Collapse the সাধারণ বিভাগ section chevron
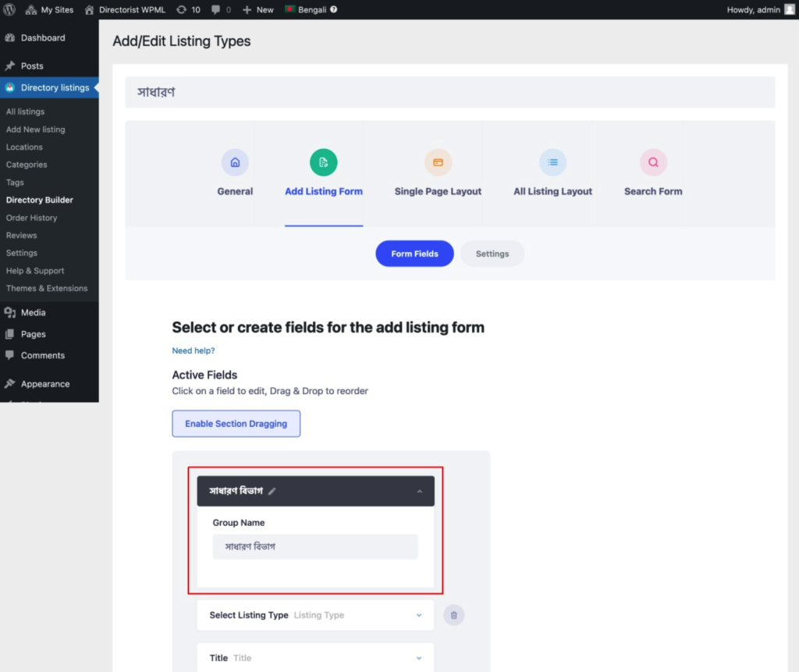The image size is (799, 672). pyautogui.click(x=419, y=492)
